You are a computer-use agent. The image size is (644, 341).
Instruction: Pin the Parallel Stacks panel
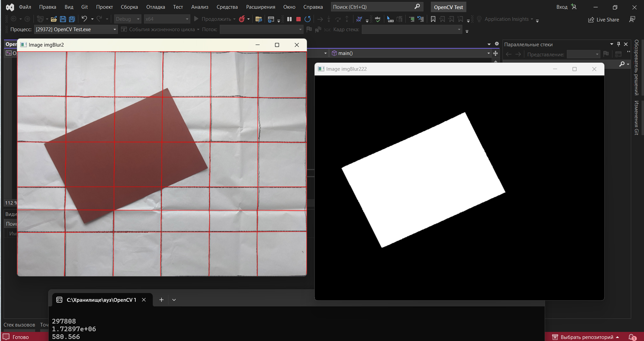(x=618, y=44)
